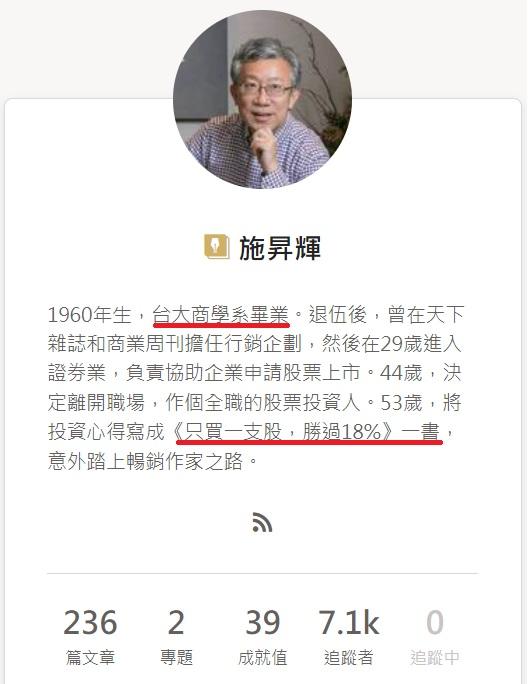Select the 追蹤者 label
The height and width of the screenshot is (684, 528).
(x=349, y=657)
